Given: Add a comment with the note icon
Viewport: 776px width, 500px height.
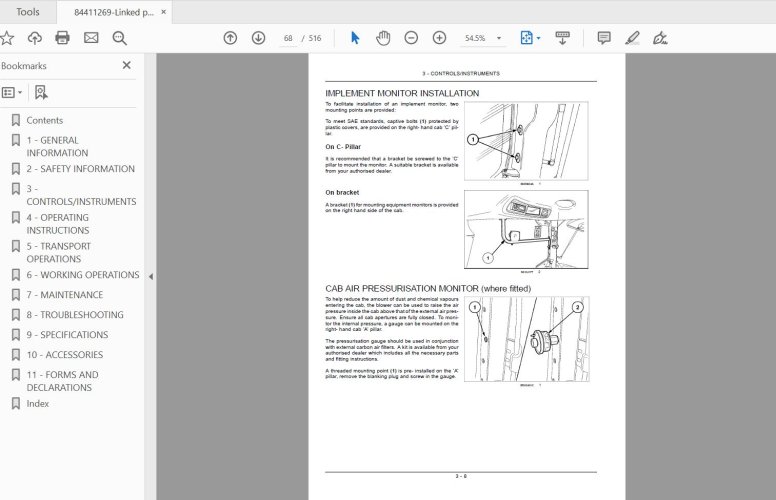Looking at the screenshot, I should pos(604,38).
